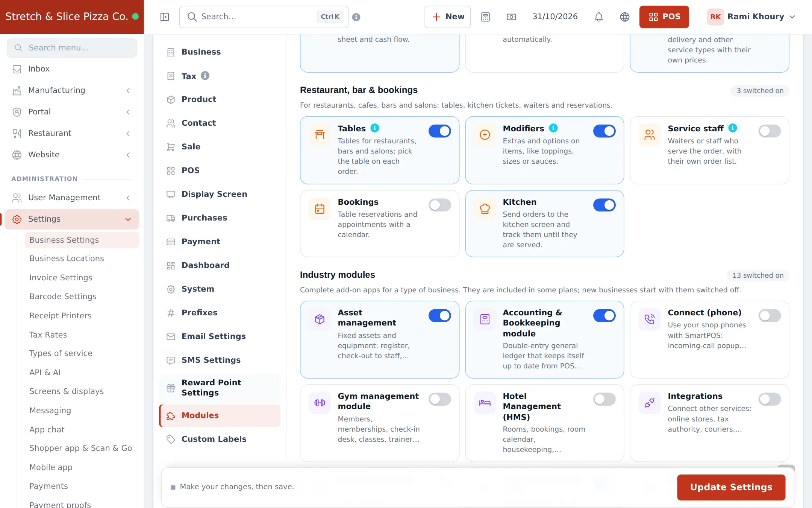Open Inbox in the sidebar
This screenshot has height=508, width=812.
click(71, 69)
